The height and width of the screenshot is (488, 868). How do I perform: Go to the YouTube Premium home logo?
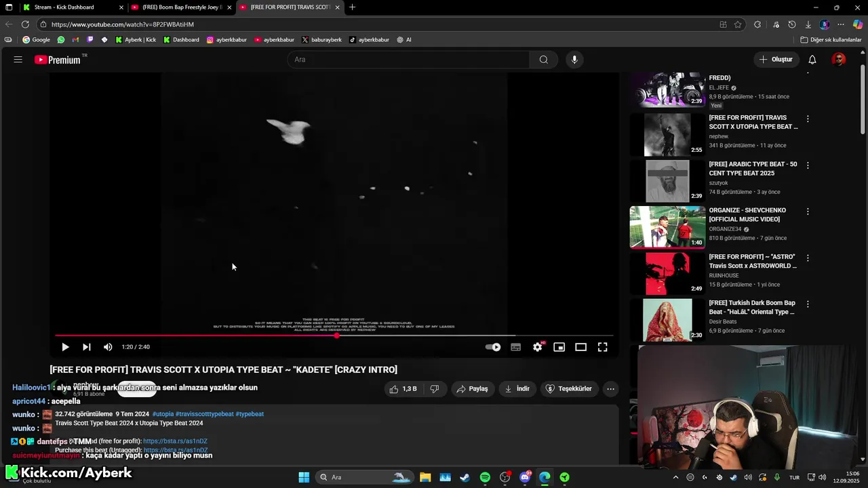tap(58, 60)
